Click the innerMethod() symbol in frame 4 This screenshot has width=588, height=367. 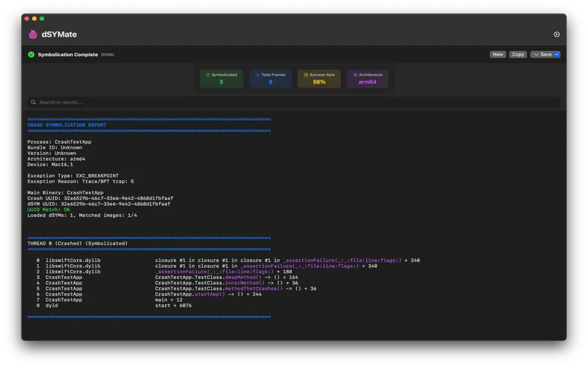pos(245,283)
